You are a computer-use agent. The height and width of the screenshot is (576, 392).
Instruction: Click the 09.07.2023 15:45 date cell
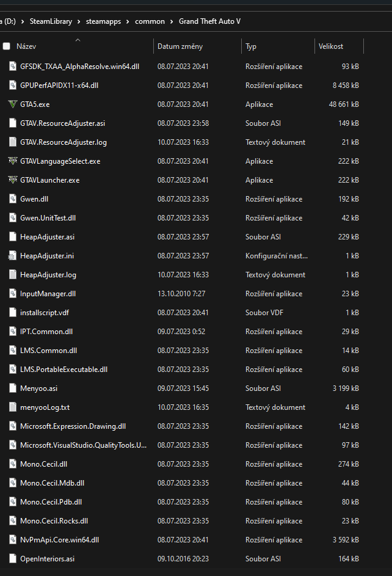(183, 388)
